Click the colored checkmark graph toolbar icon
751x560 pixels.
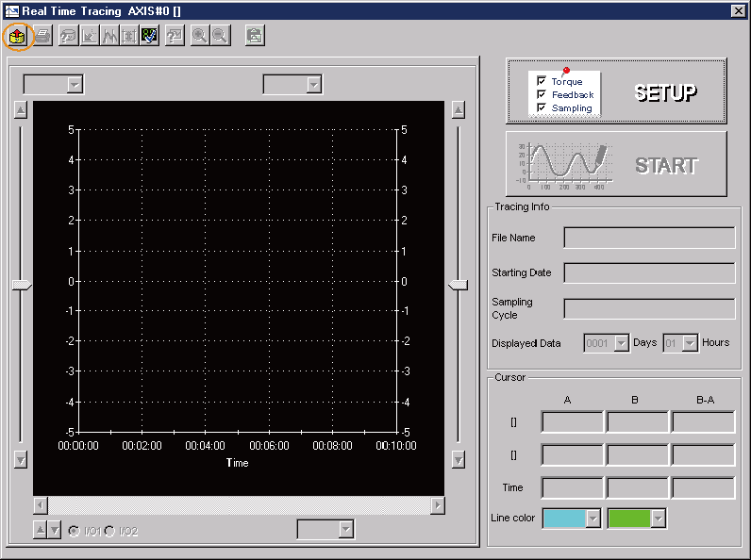[149, 36]
